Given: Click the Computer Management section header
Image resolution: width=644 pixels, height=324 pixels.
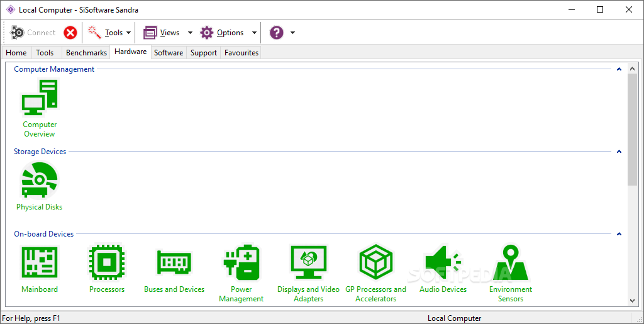Looking at the screenshot, I should click(x=54, y=69).
